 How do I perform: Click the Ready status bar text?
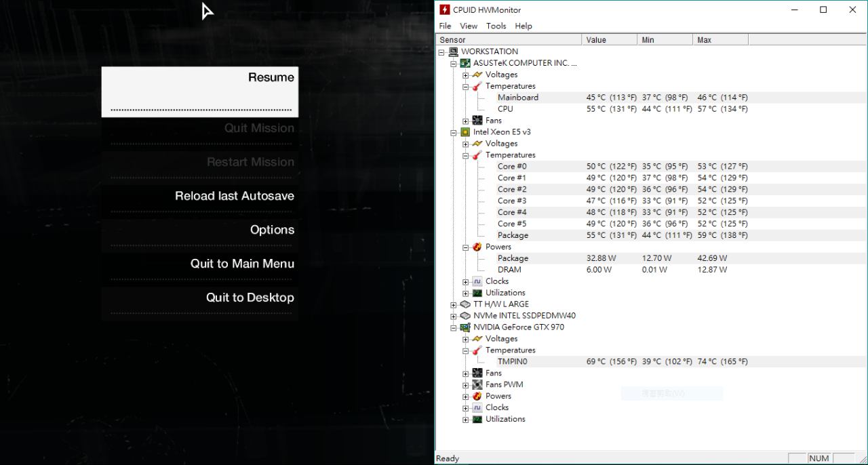[448, 459]
